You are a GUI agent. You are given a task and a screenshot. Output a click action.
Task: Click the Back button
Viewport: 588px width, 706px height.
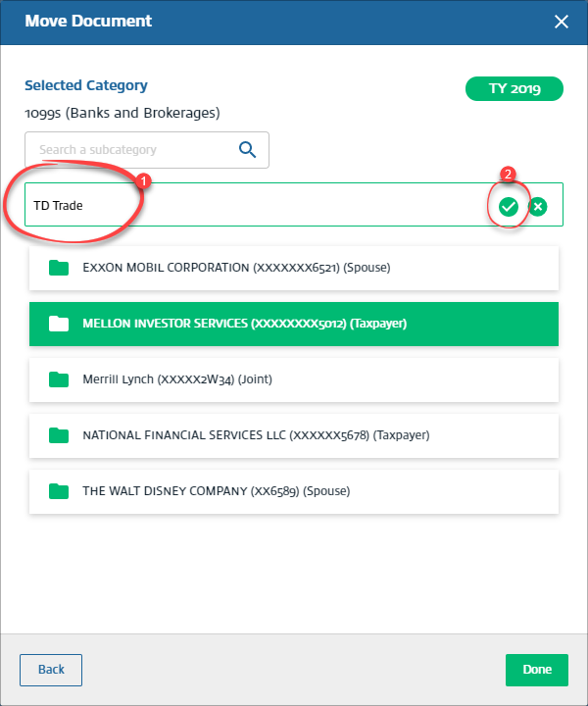(x=51, y=670)
